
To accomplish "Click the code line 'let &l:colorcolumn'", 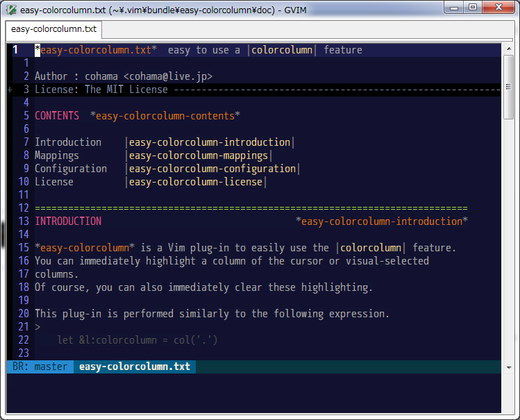I will 137,340.
